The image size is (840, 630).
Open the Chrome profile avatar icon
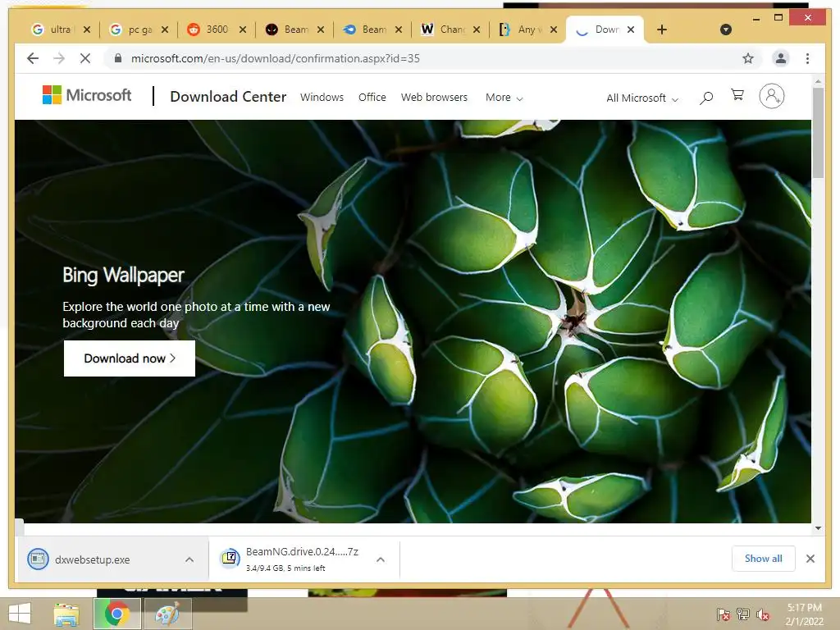tap(781, 58)
